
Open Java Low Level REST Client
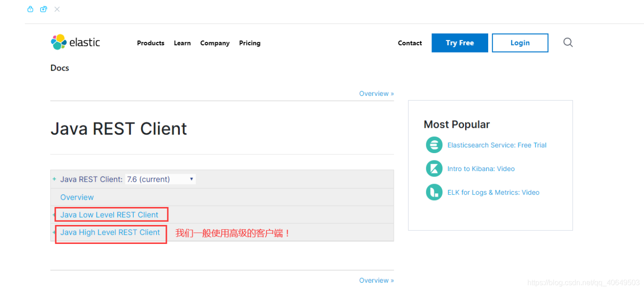coord(109,214)
